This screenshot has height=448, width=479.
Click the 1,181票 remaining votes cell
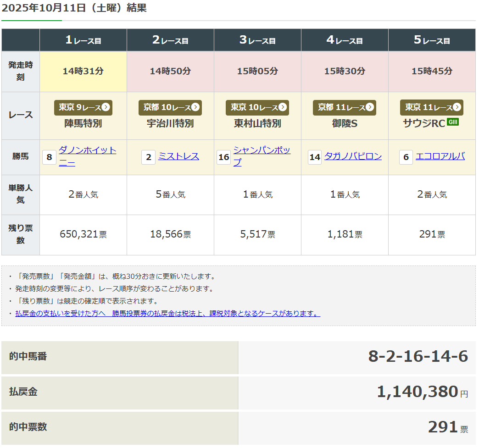tap(345, 235)
